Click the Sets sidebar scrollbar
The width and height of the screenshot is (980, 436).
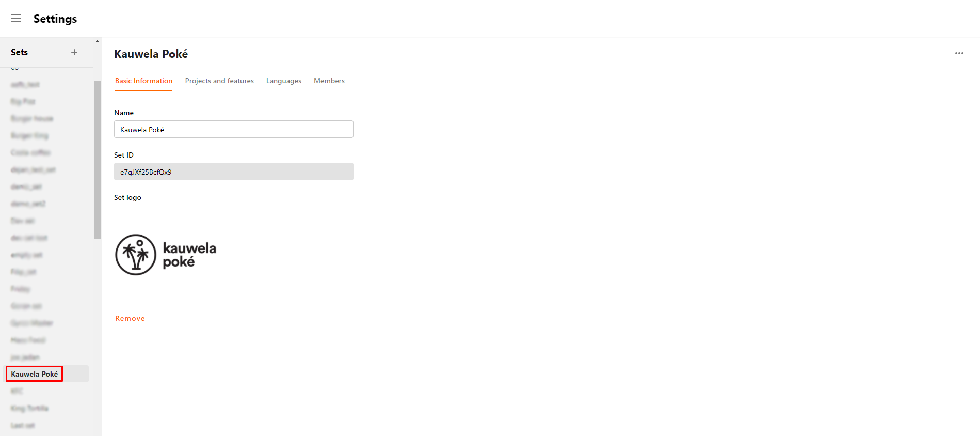pos(97,160)
